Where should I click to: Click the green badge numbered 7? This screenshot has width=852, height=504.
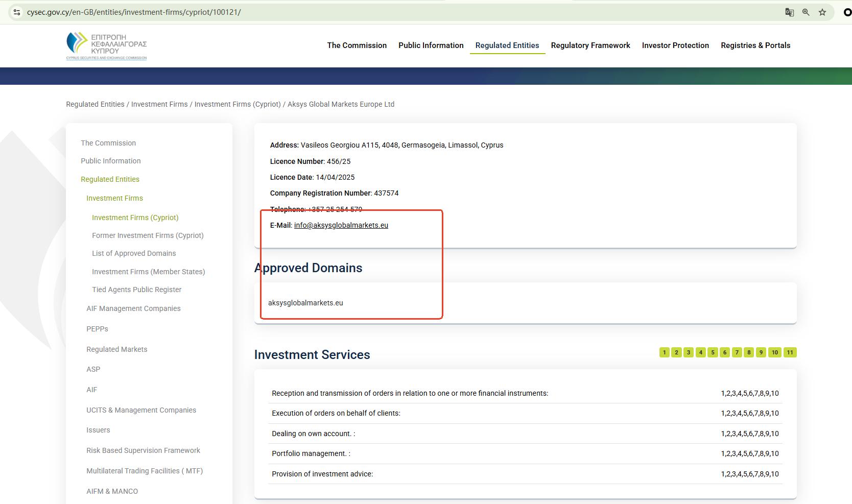pos(737,352)
